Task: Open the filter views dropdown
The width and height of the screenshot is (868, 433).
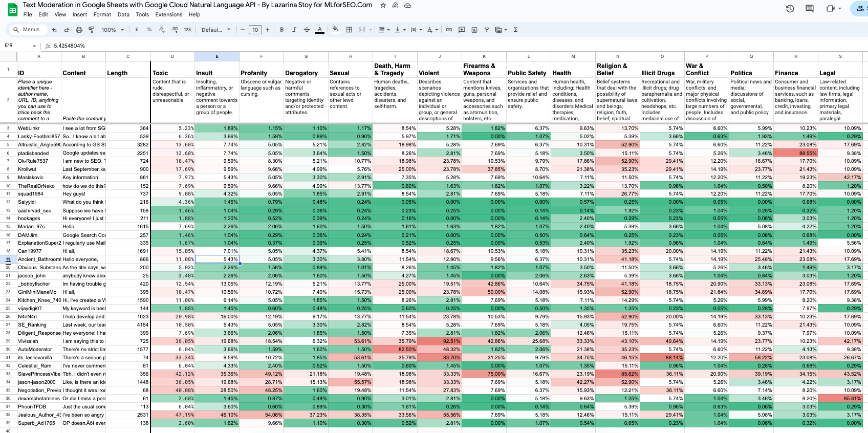Action: click(x=501, y=30)
